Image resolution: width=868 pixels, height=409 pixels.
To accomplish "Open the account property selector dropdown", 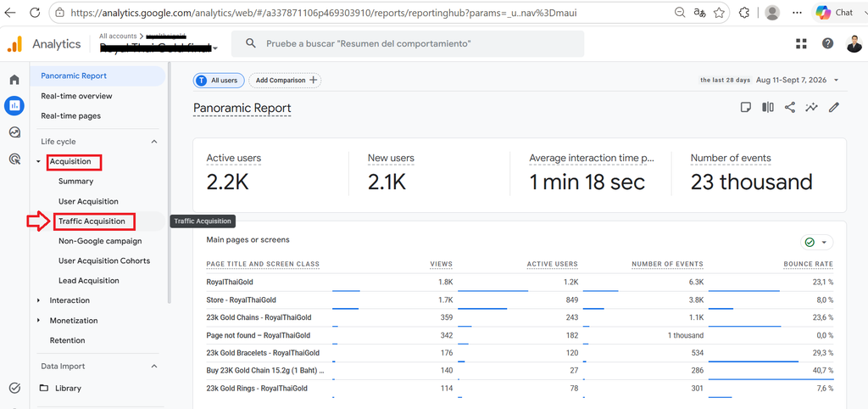I will 214,48.
